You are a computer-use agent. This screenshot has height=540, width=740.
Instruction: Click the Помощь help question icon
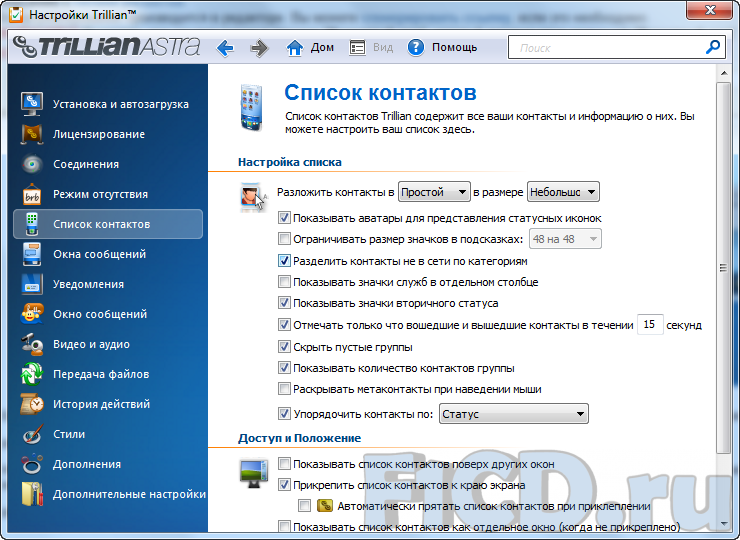point(416,48)
